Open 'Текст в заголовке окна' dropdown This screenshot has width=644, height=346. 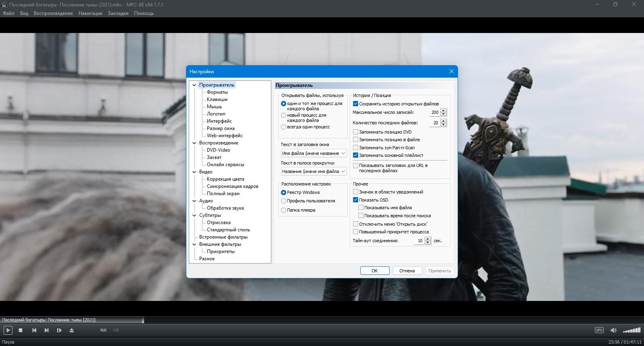click(314, 153)
